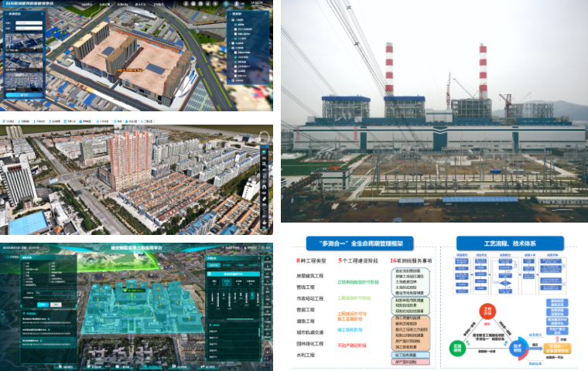This screenshot has height=371, width=588.
Task: Click the white button beside the blue query button
Action: point(55,303)
